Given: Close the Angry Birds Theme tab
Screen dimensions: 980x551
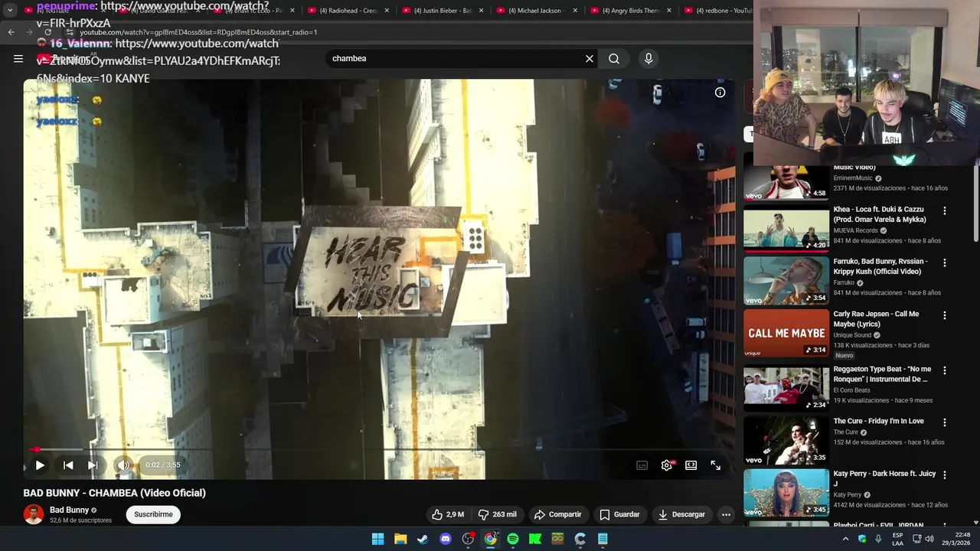Looking at the screenshot, I should [x=669, y=11].
